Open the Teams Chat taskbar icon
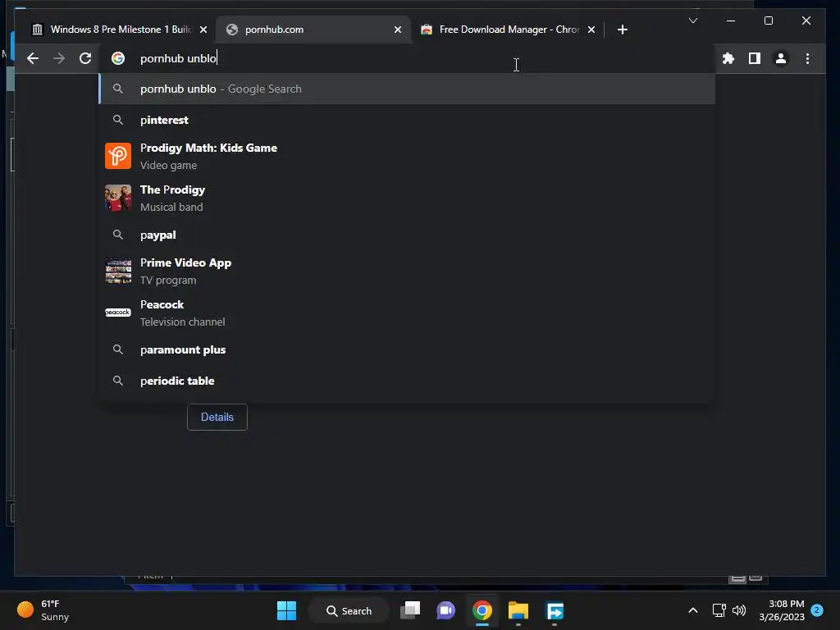 click(x=445, y=610)
